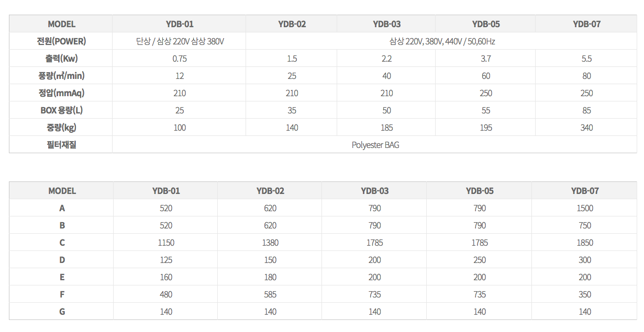Click the YDB-05 header in the dimensions table
Screen dimensions: 644x332
pyautogui.click(x=479, y=191)
